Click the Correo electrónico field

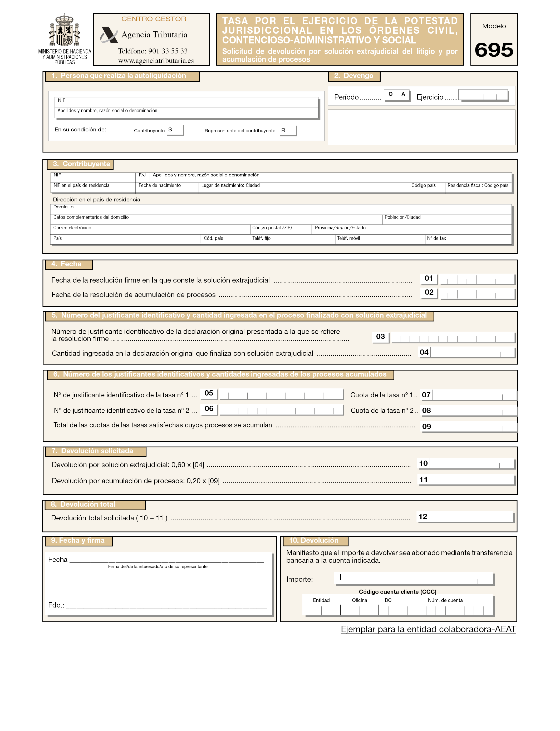150,230
